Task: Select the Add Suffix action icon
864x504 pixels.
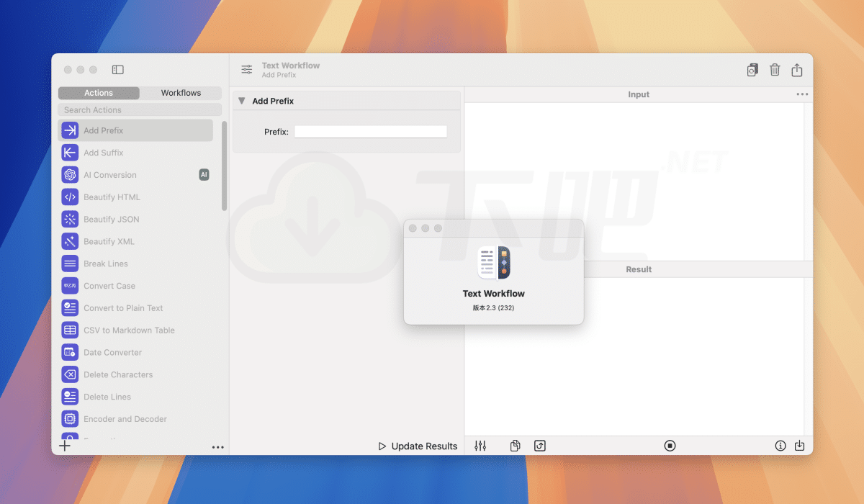Action: pyautogui.click(x=70, y=153)
